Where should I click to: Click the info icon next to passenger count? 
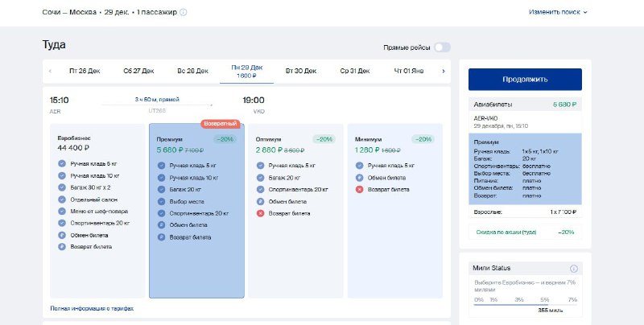(x=184, y=13)
